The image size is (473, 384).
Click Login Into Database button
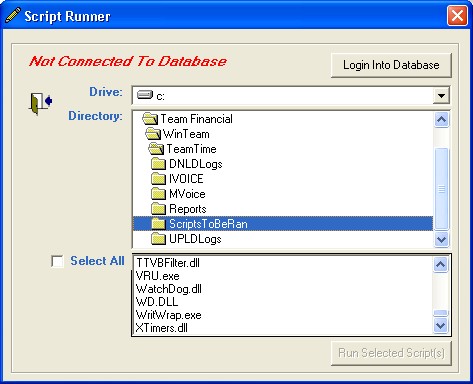click(391, 65)
